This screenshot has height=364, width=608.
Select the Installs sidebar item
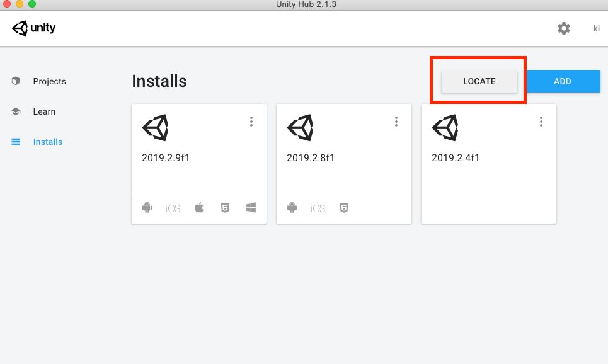(48, 142)
